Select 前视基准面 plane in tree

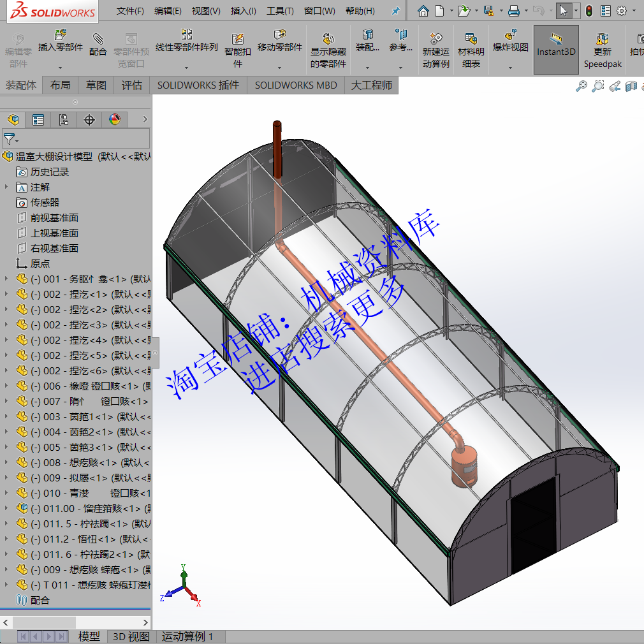coord(54,217)
